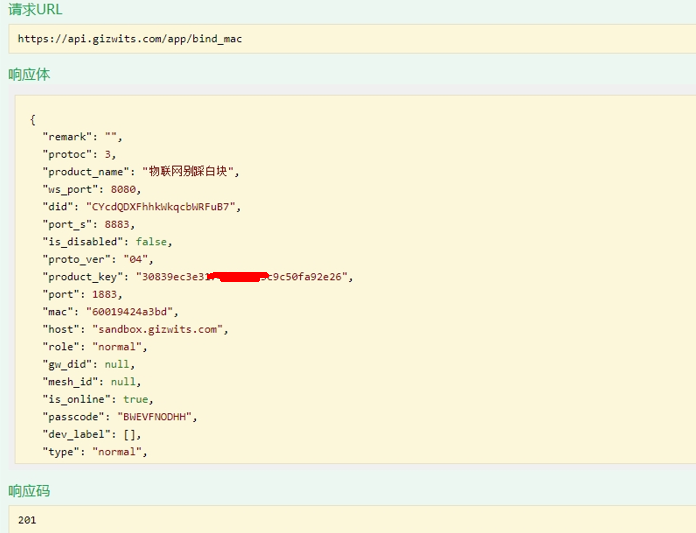Click the "dev_label": [] line

coord(91,434)
